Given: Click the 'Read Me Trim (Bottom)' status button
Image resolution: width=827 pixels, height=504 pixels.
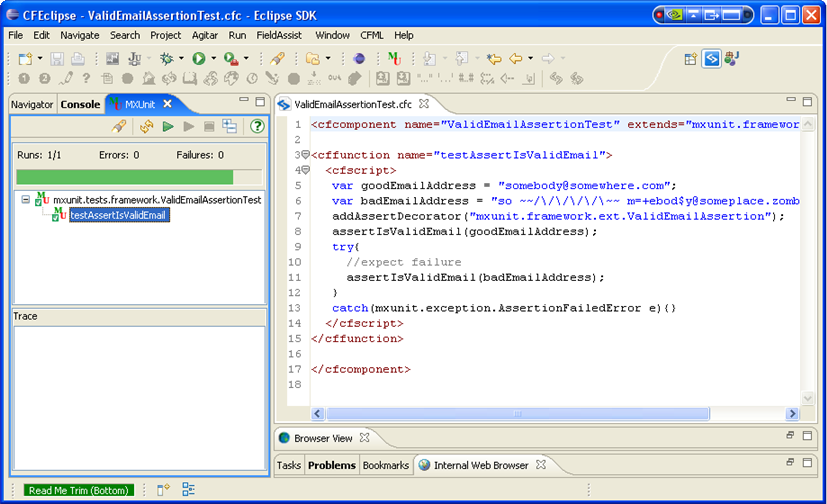Looking at the screenshot, I should click(79, 490).
